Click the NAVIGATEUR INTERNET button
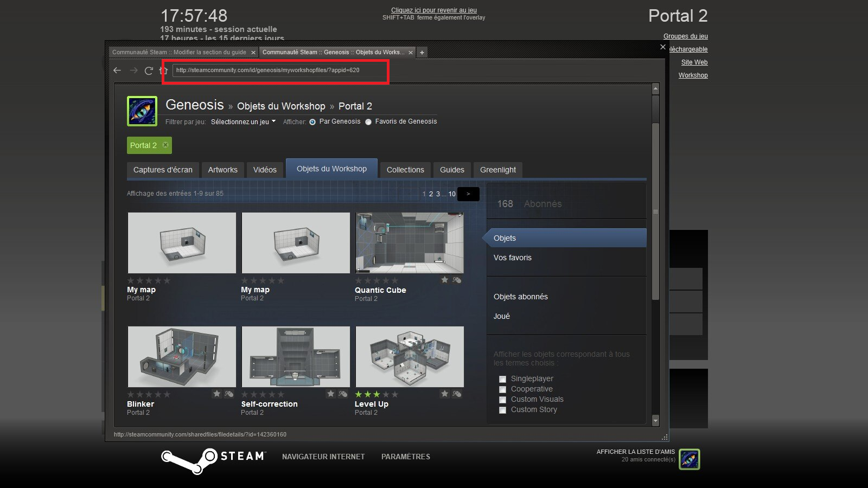868x488 pixels. (x=323, y=457)
